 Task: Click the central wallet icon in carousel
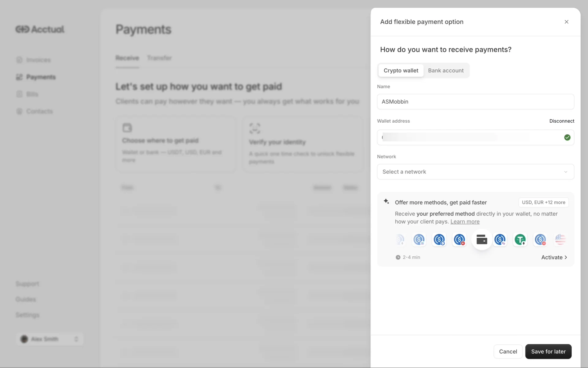tap(482, 240)
